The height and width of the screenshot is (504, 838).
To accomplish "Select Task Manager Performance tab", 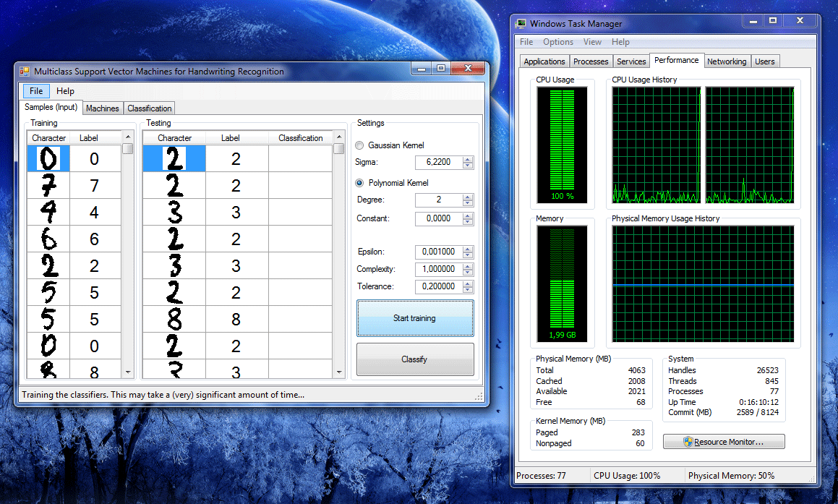I will [677, 60].
